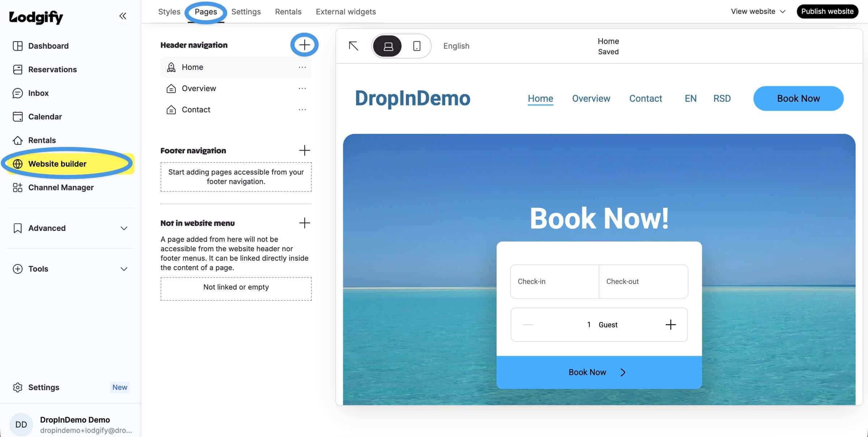Follow the Overview link in preview header
The width and height of the screenshot is (868, 437).
point(591,98)
